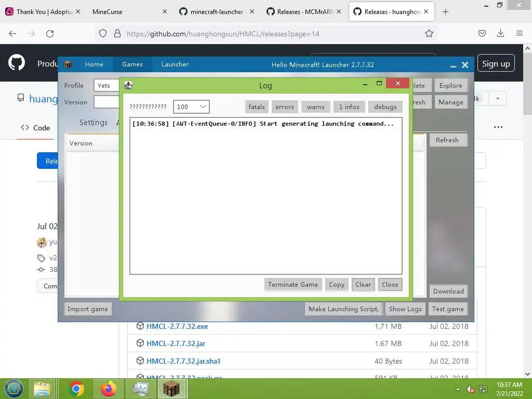The height and width of the screenshot is (399, 532).
Task: Download HMCL-2.7.7.32.exe link
Action: 177,326
